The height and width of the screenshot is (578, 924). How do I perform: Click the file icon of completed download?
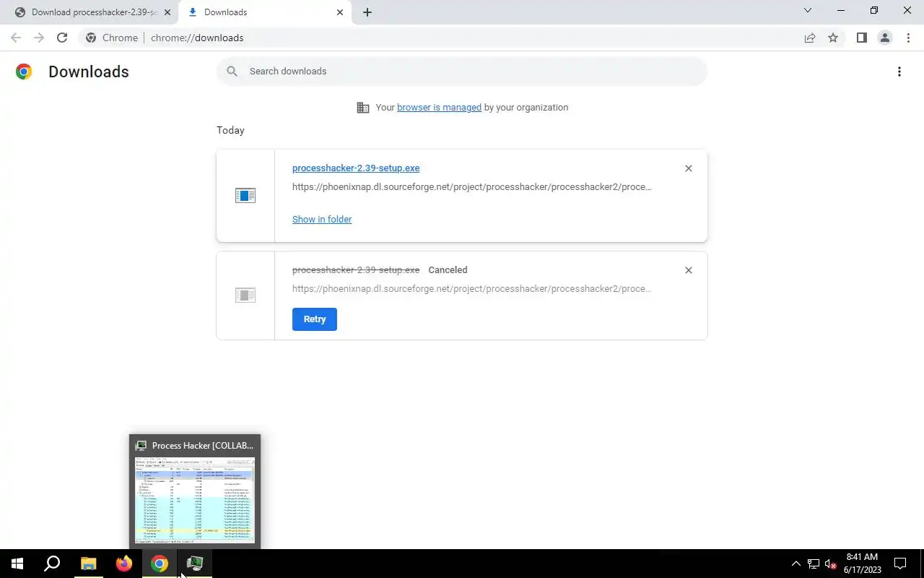[x=245, y=196]
